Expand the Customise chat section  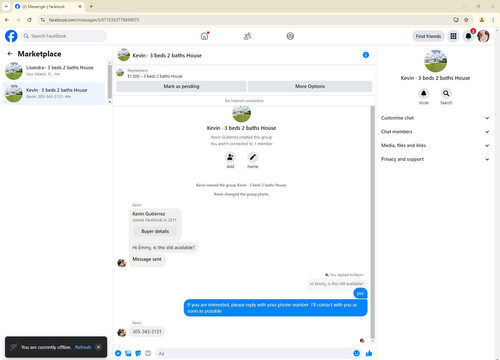click(x=435, y=118)
